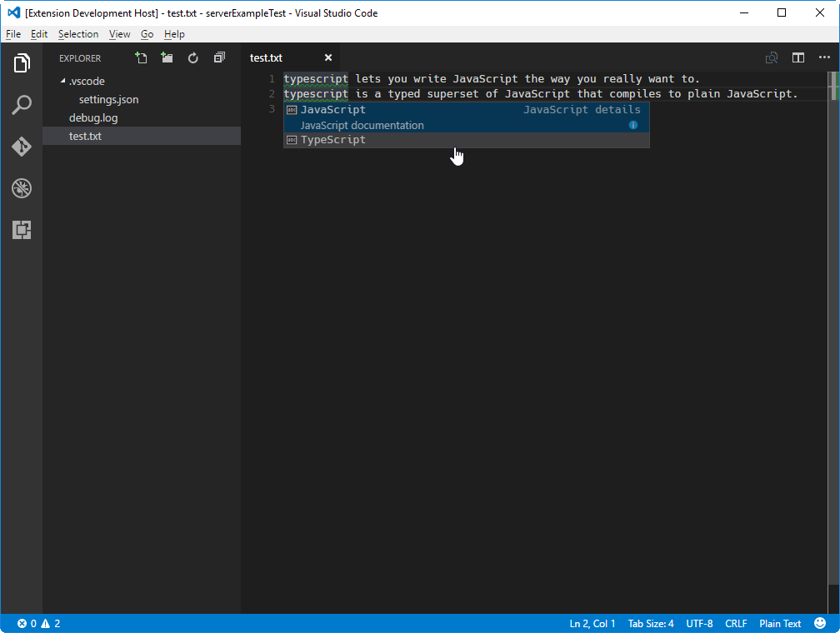Viewport: 840px width, 633px height.
Task: Click the Collapse Folders icon in Explorer
Action: [x=219, y=57]
